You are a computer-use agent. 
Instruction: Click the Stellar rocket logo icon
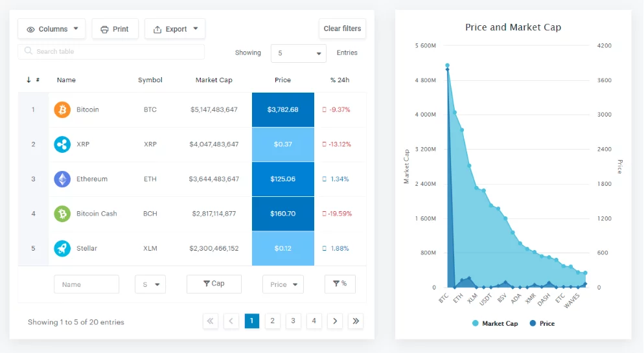(62, 248)
